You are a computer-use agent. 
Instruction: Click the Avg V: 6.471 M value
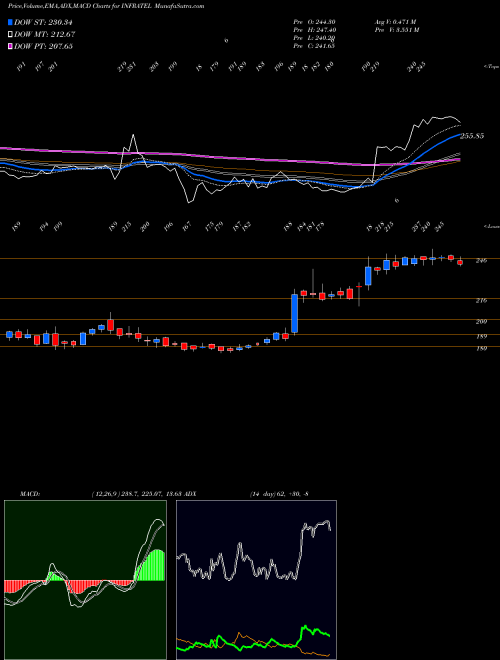[396, 22]
